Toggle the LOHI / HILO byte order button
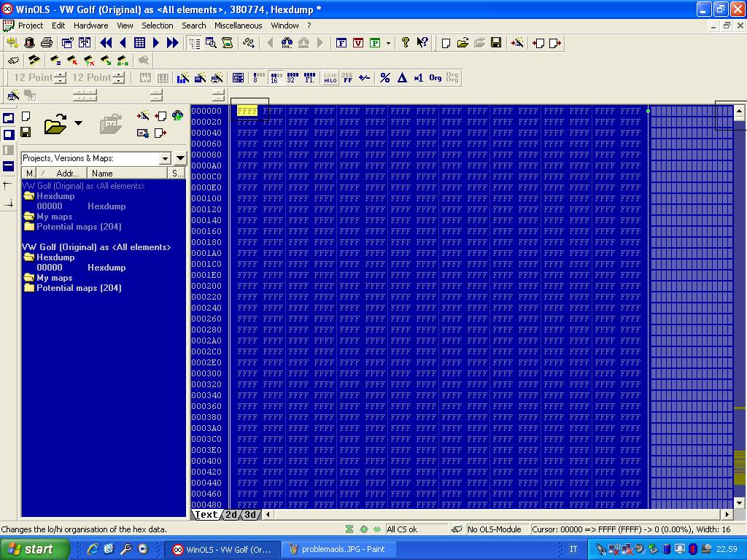The height and width of the screenshot is (560, 747). pos(330,77)
